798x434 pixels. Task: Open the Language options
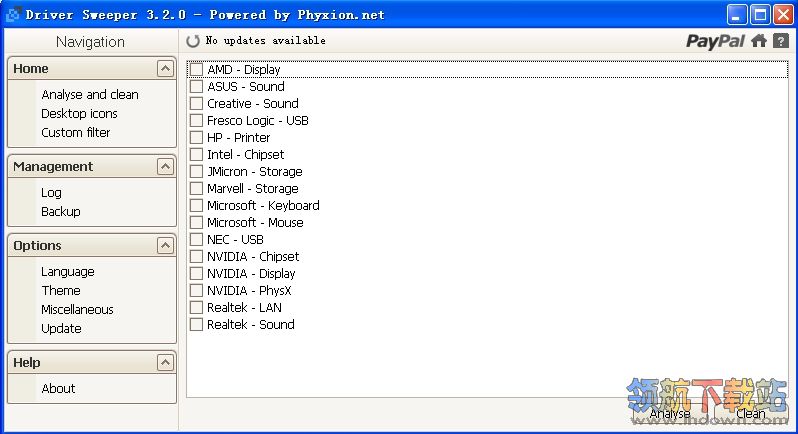tap(68, 272)
